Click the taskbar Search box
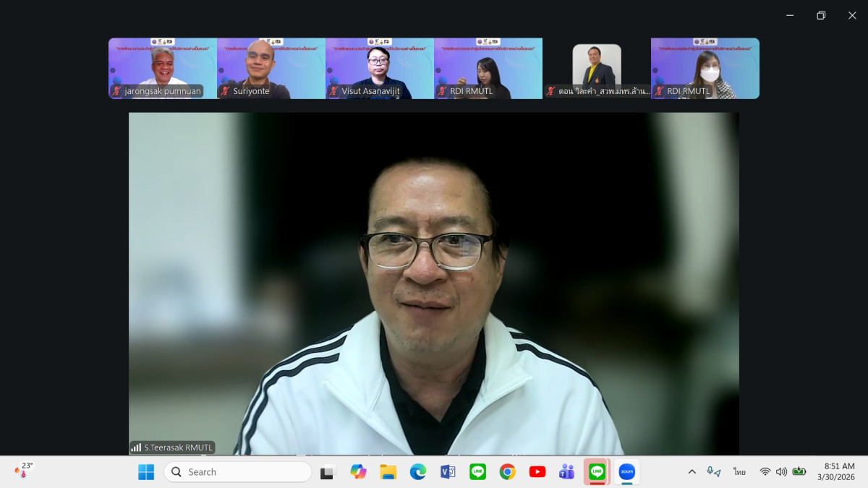The image size is (868, 488). pos(238,472)
